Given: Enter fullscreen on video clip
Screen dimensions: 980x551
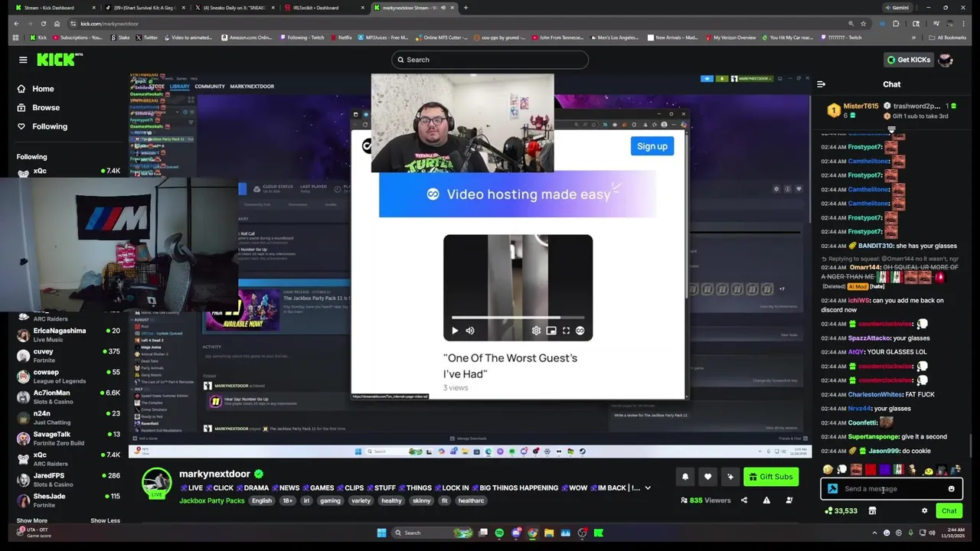Looking at the screenshot, I should [566, 331].
